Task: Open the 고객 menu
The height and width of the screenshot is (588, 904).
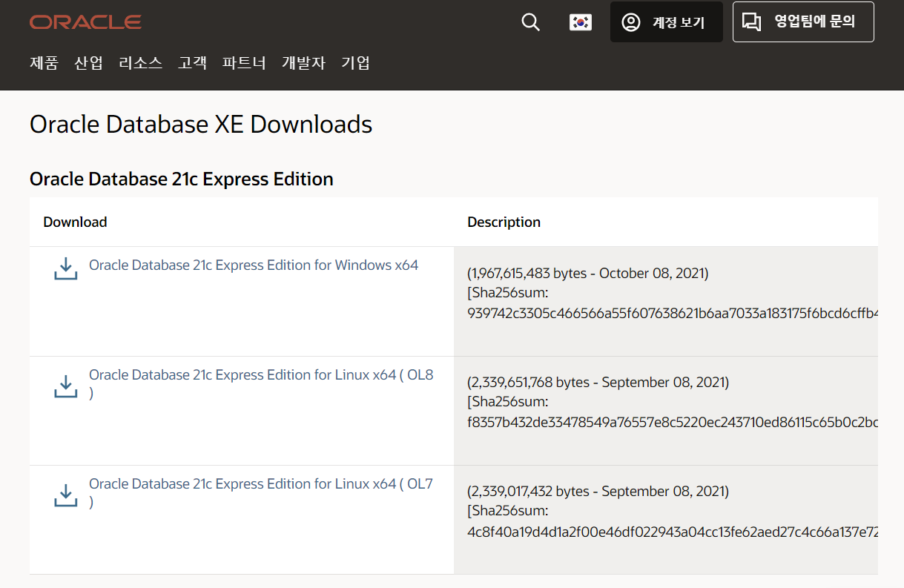Action: [x=192, y=63]
